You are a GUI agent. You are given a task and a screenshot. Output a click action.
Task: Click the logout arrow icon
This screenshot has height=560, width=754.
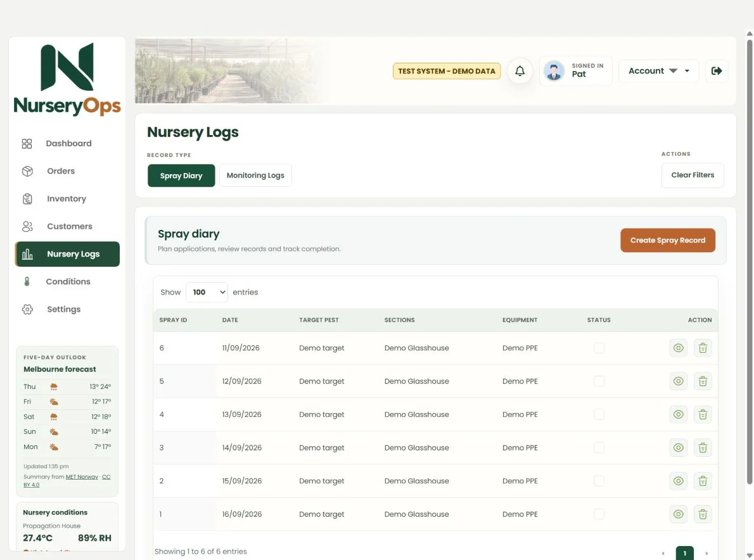pyautogui.click(x=717, y=71)
